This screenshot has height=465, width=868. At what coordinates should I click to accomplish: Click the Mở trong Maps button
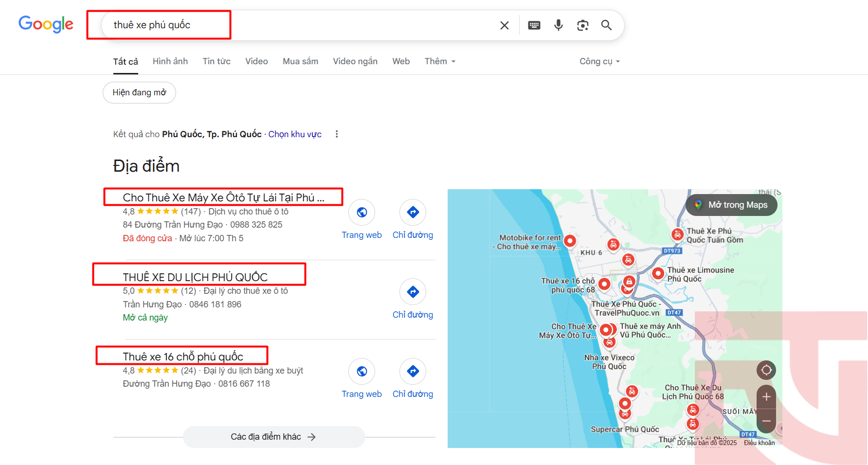click(731, 205)
